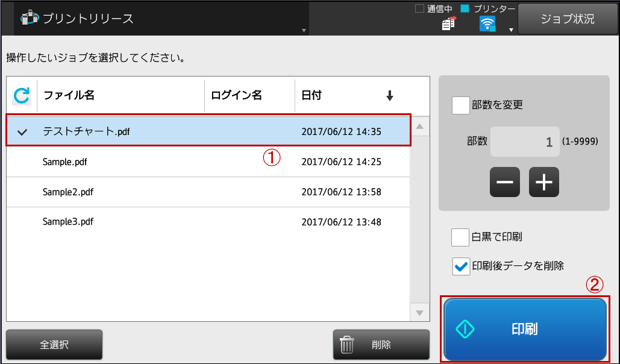Increase copies with the plus button

coord(543,182)
